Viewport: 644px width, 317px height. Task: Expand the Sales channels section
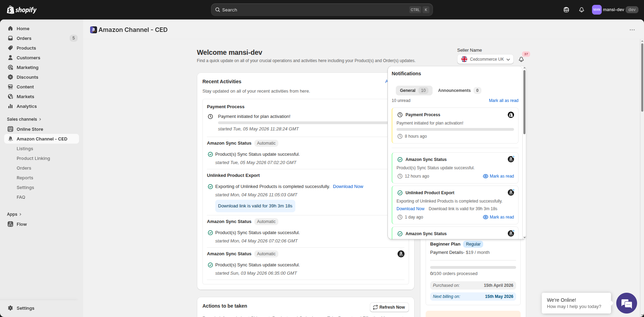point(24,119)
